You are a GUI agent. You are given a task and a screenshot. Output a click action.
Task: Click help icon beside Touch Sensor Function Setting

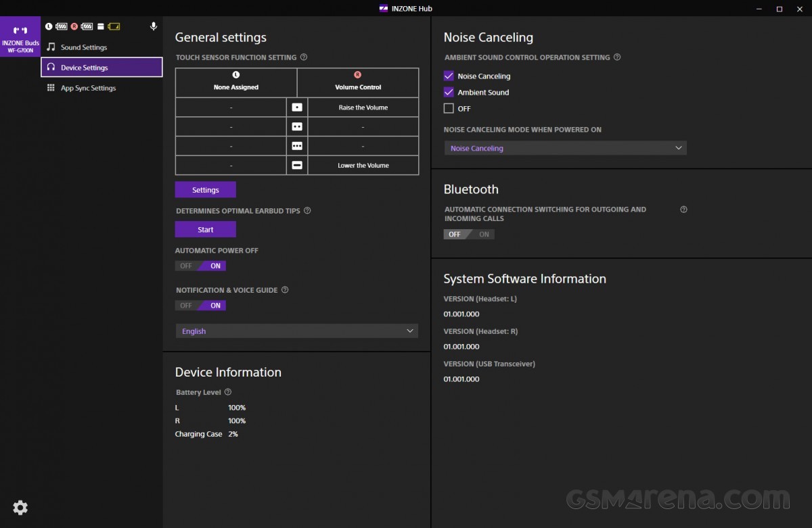click(304, 57)
